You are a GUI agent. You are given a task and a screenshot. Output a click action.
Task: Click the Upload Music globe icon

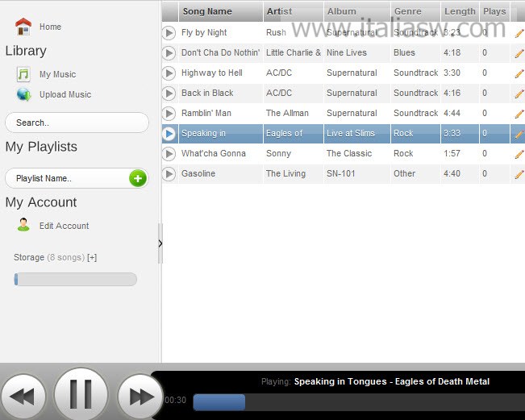point(23,94)
